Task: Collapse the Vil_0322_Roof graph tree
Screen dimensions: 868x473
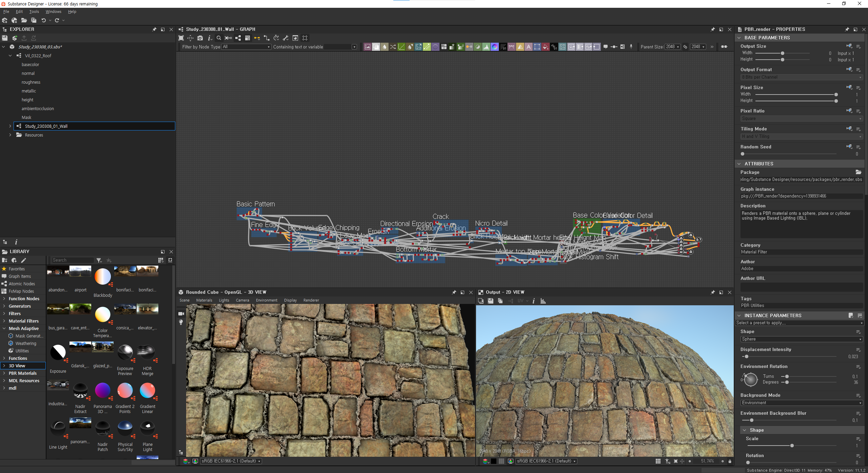Action: (x=10, y=56)
